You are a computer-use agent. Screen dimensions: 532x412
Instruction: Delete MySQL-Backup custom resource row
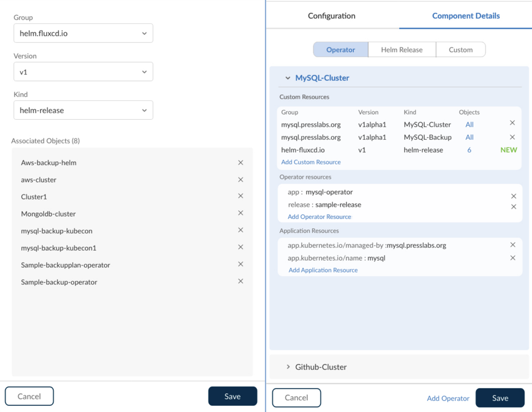[x=512, y=137]
